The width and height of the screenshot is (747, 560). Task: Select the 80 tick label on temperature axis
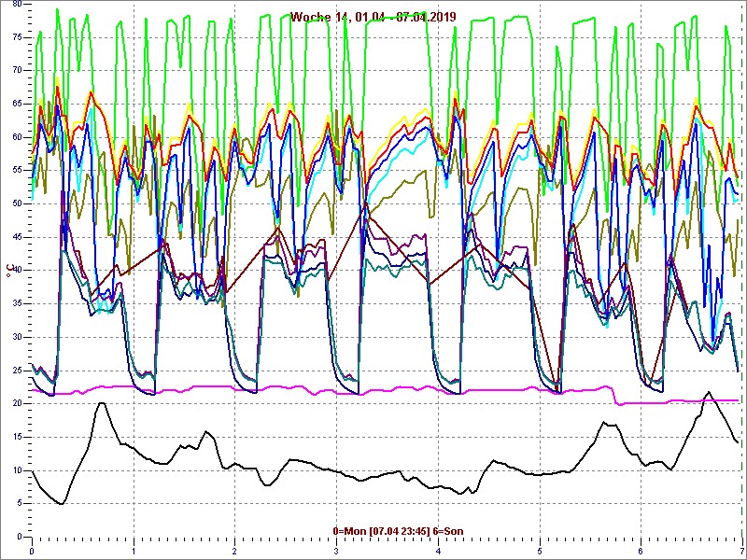tap(17, 4)
